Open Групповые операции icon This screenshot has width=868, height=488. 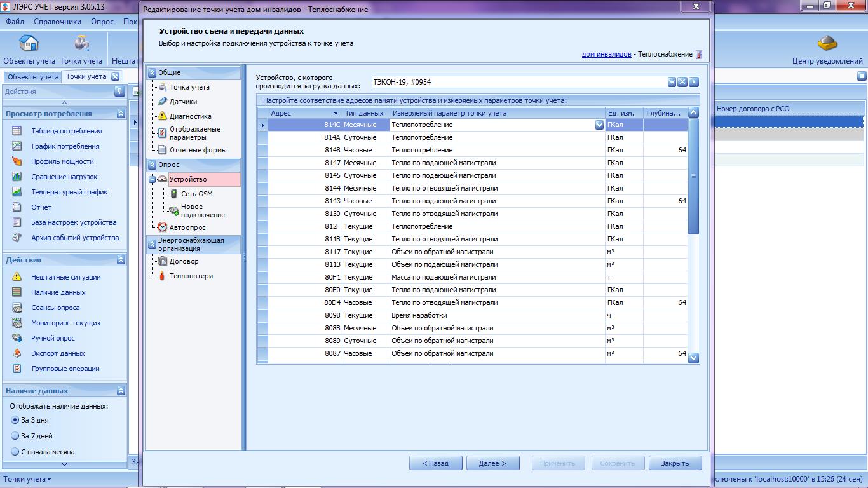point(18,369)
